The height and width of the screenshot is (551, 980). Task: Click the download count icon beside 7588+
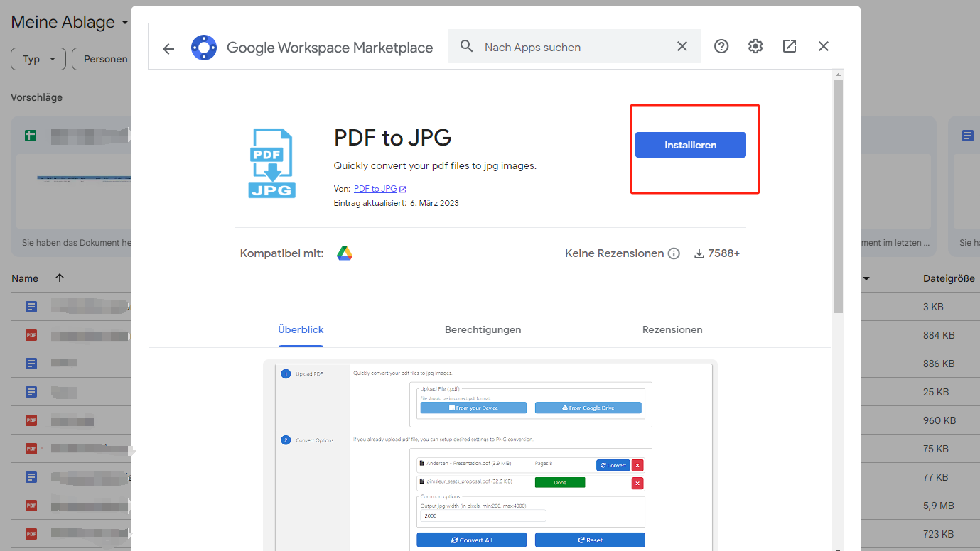coord(699,253)
